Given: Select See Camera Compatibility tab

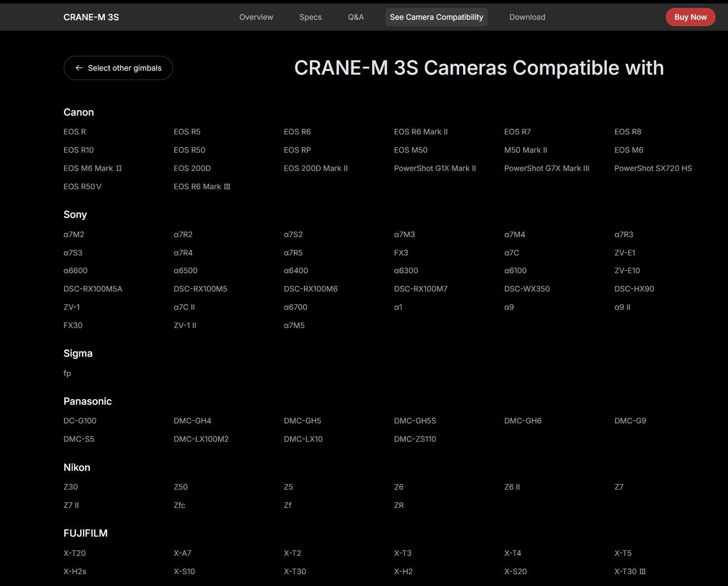Looking at the screenshot, I should pos(436,17).
